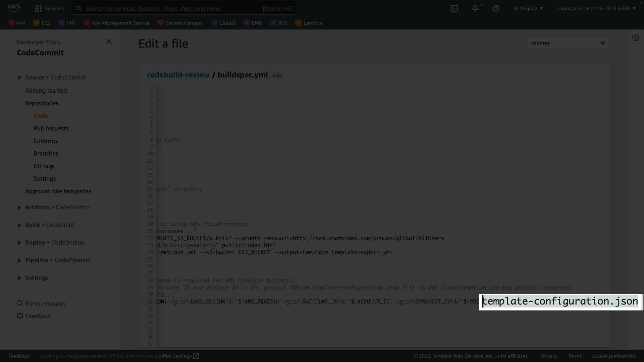The height and width of the screenshot is (362, 644).
Task: Open the cloud_user account menu
Action: pos(597,8)
